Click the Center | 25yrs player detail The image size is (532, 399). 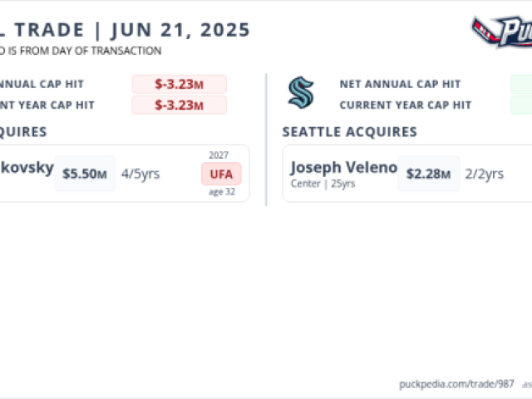pos(323,184)
